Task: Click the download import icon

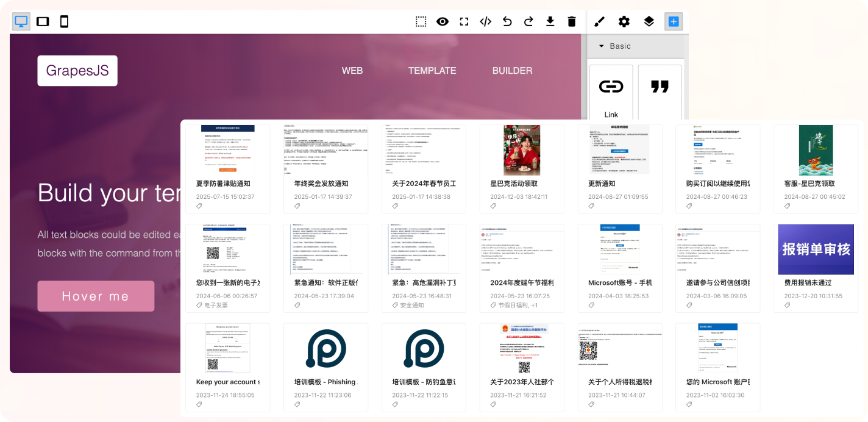Action: pos(550,22)
